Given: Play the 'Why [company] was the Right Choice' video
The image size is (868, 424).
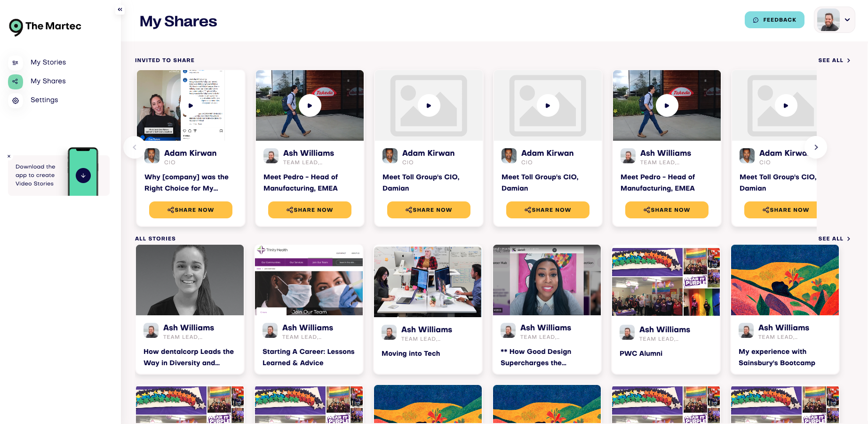Looking at the screenshot, I should [x=191, y=105].
